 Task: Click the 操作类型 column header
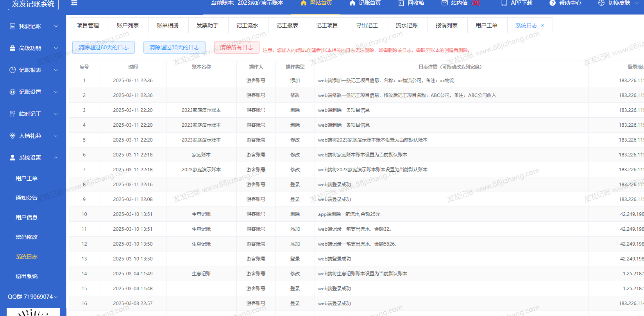[x=295, y=67]
